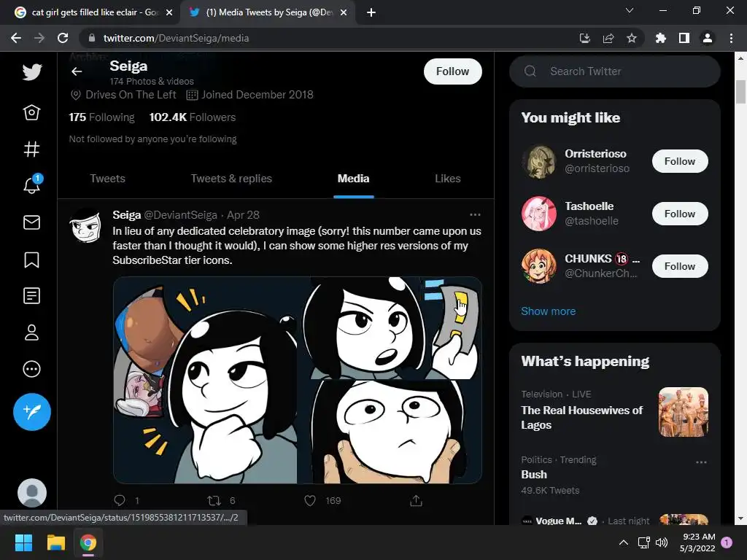747x560 pixels.
Task: Click Show more in You might like
Action: 549,311
